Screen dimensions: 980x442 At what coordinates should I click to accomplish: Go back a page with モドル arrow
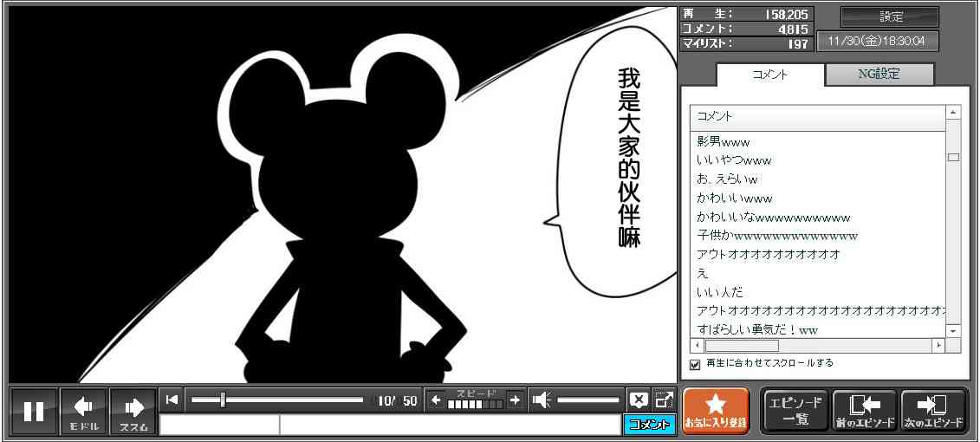84,411
